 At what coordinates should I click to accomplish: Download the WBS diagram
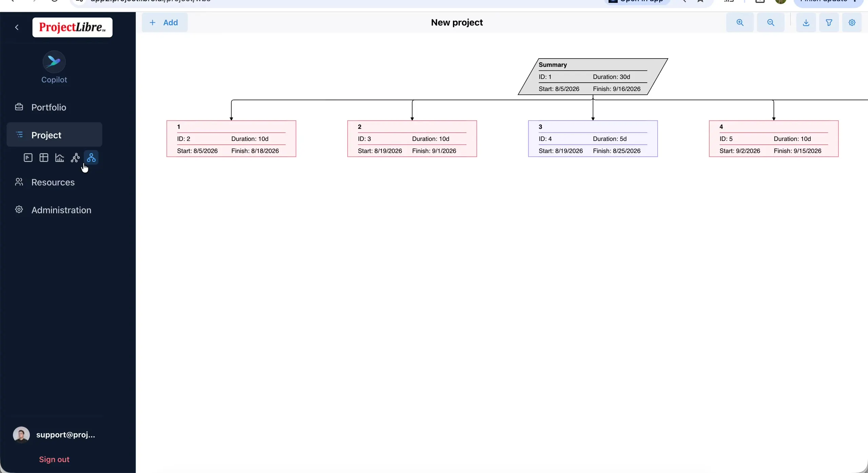(806, 23)
